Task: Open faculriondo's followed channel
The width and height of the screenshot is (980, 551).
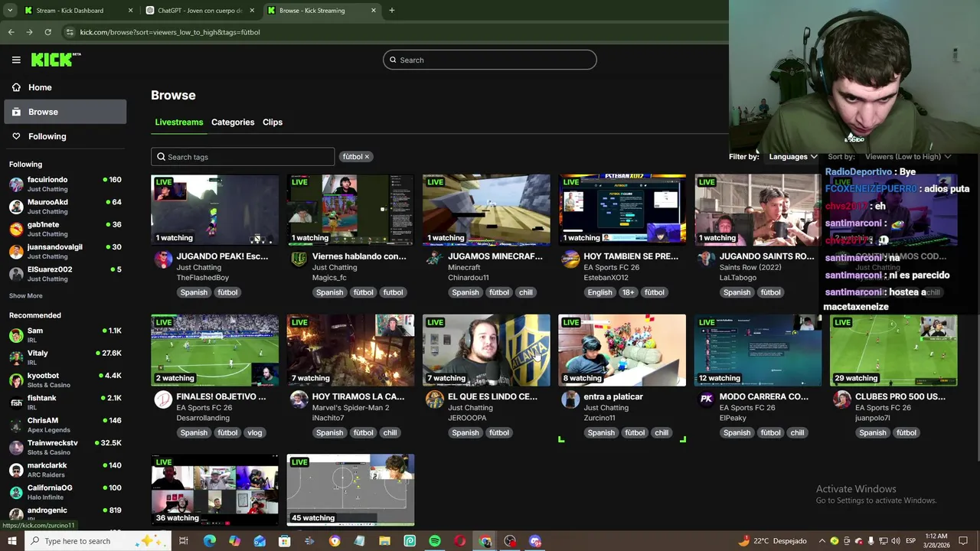Action: click(65, 184)
